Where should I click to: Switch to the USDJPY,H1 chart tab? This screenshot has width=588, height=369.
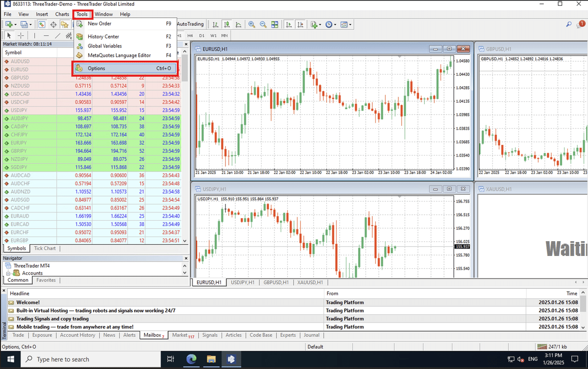[243, 282]
